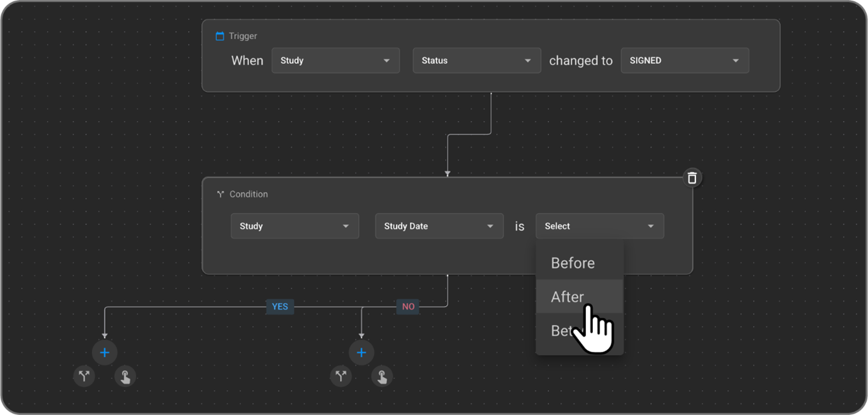This screenshot has width=868, height=415.
Task: Add tap action icon under YES path
Action: click(x=125, y=376)
